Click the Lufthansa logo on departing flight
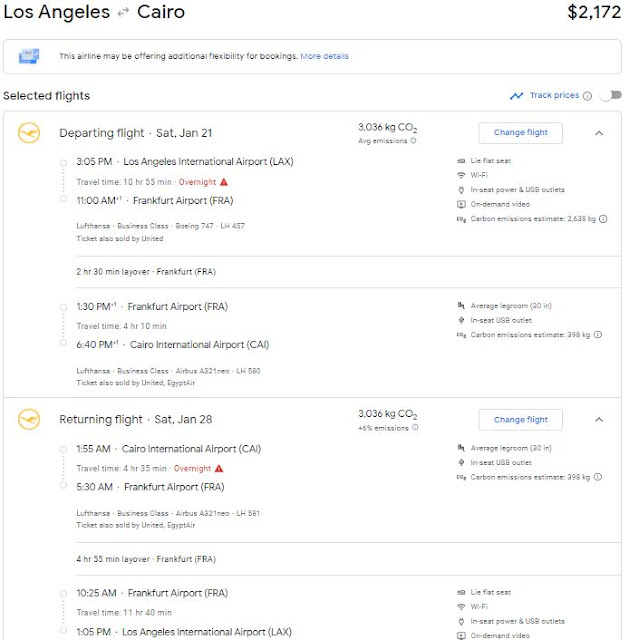Screen dimensions: 629x640 click(x=29, y=133)
